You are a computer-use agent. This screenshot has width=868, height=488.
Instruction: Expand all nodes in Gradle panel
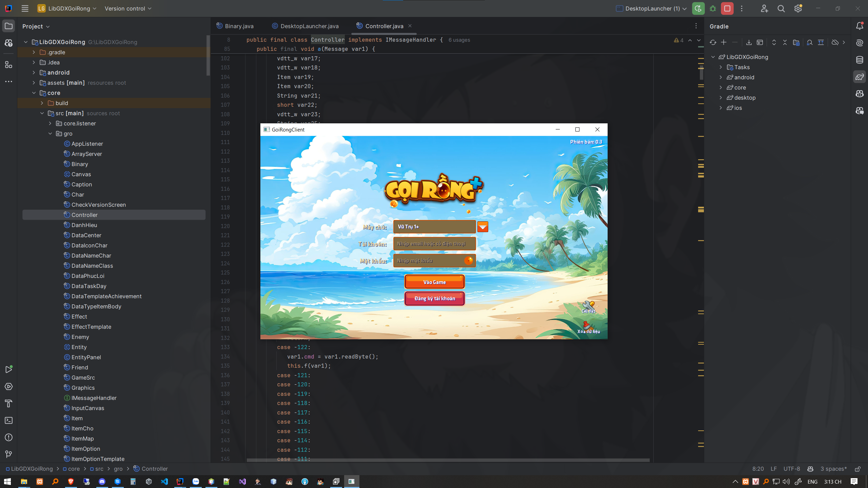[x=774, y=42]
